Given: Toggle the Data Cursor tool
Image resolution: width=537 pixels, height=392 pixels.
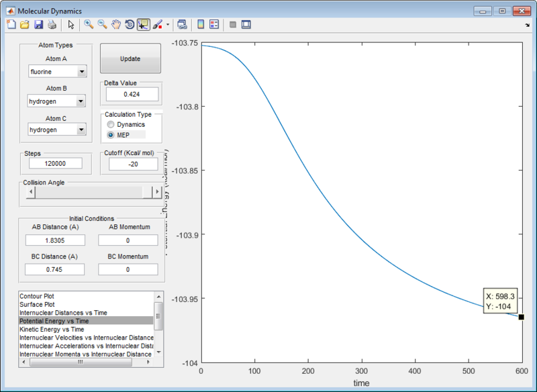Looking at the screenshot, I should click(143, 25).
